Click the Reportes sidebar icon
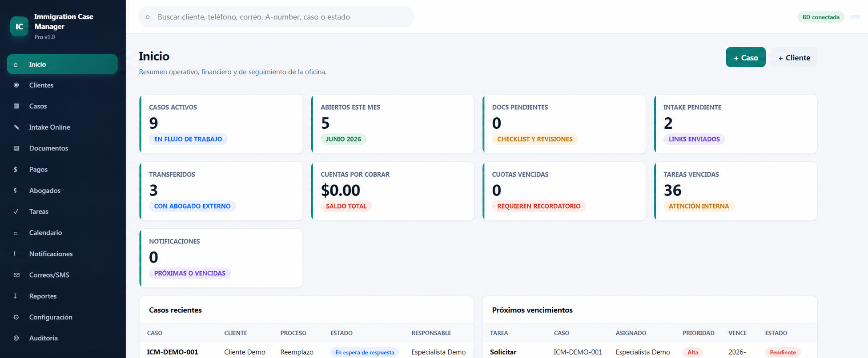Image resolution: width=868 pixels, height=358 pixels. tap(16, 296)
